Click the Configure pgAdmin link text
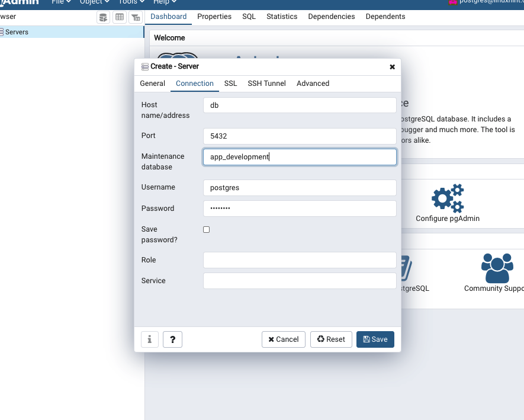The image size is (524, 420). tap(448, 219)
